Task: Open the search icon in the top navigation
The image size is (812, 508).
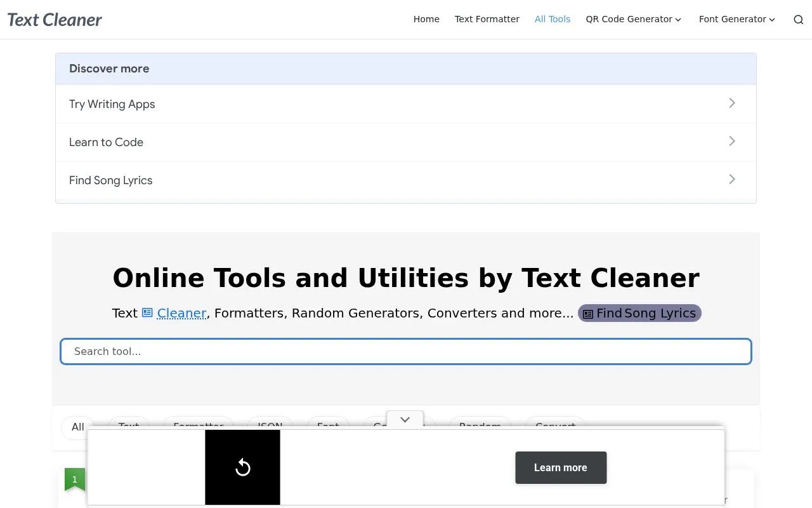Action: point(798,19)
